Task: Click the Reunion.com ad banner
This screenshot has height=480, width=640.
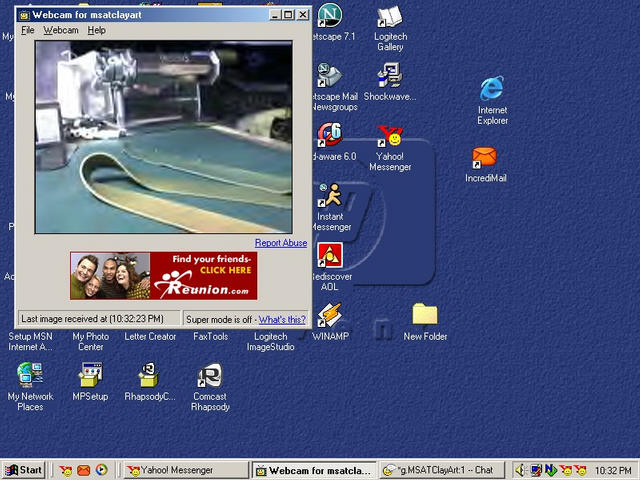Action: [x=164, y=276]
